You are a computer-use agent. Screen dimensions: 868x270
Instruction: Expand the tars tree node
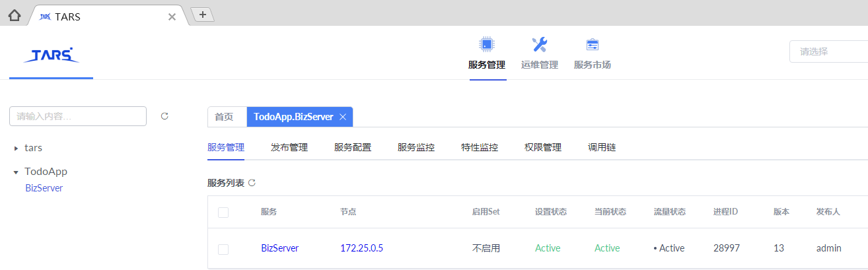(x=16, y=149)
